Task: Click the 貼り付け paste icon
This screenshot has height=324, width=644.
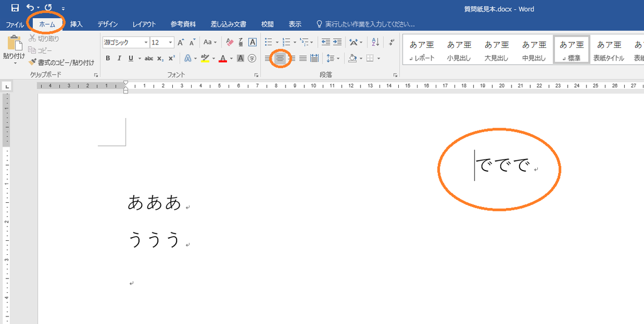Action: (x=14, y=43)
